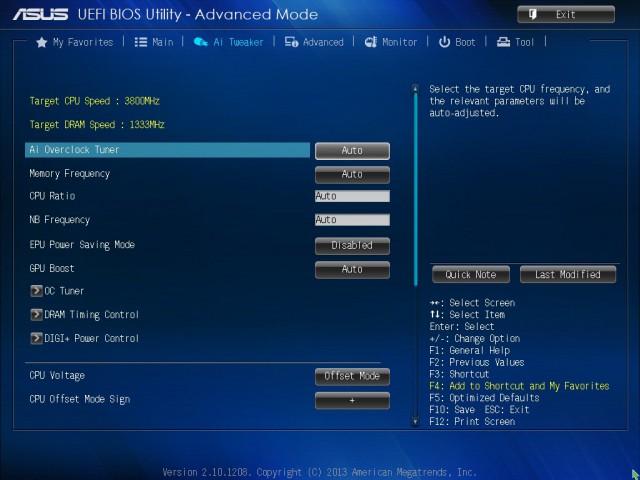640x480 pixels.
Task: Click the Advanced tab's settings icon
Action: [x=291, y=42]
